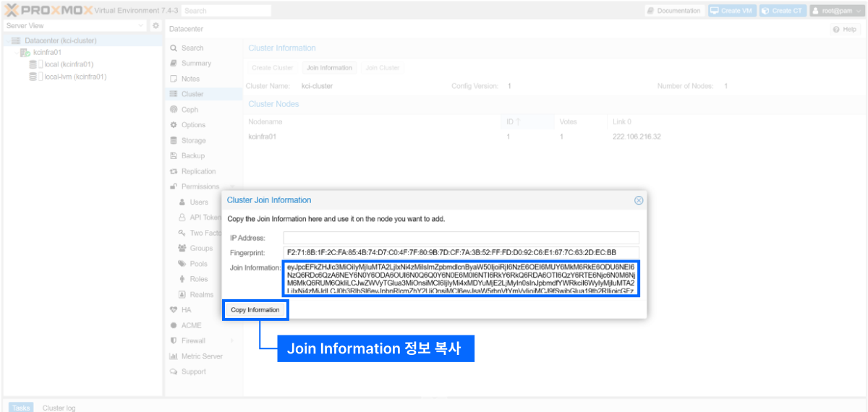The height and width of the screenshot is (412, 868).
Task: Click the gear icon beside Server View
Action: (x=156, y=26)
